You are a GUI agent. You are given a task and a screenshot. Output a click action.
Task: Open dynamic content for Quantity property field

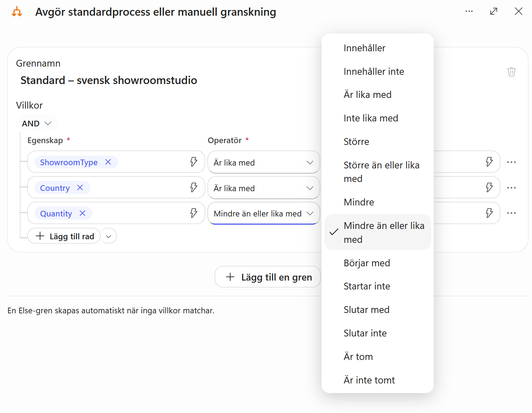pos(194,213)
